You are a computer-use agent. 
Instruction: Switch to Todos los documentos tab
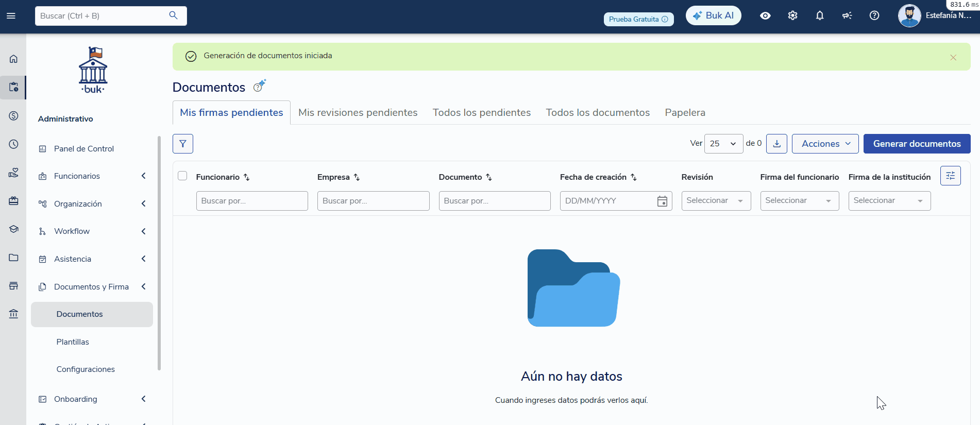tap(598, 112)
